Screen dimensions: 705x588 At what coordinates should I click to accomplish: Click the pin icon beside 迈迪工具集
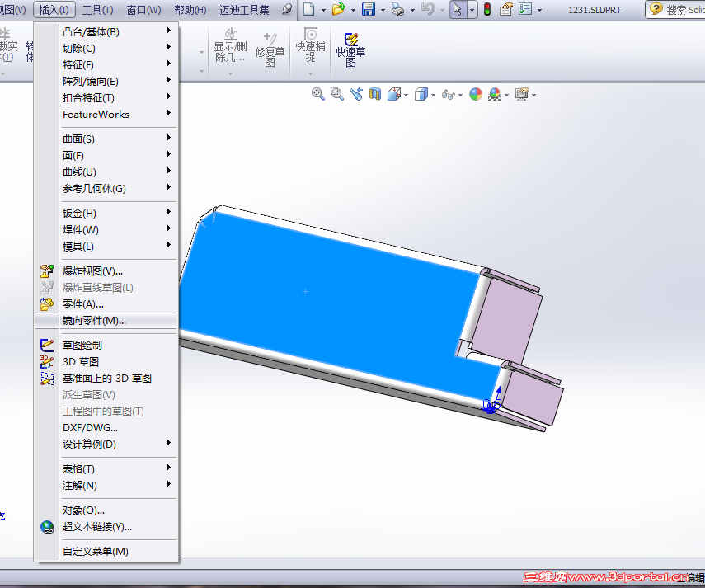coord(286,9)
